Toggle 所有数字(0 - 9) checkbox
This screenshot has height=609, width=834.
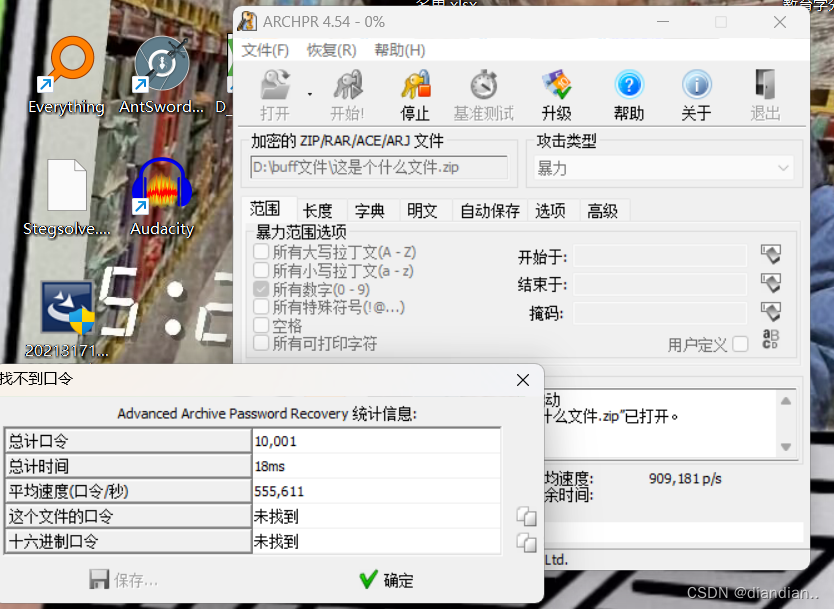[261, 289]
